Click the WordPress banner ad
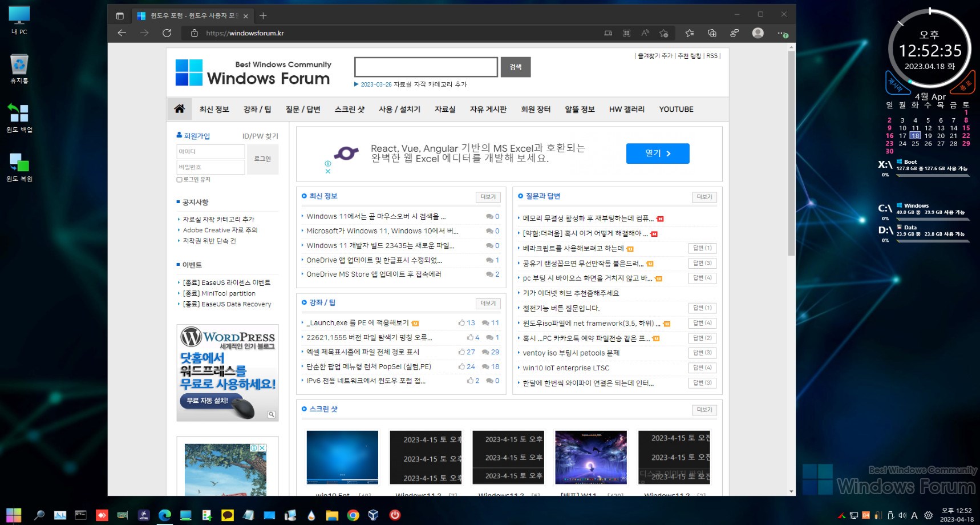The width and height of the screenshot is (980, 525). 228,373
